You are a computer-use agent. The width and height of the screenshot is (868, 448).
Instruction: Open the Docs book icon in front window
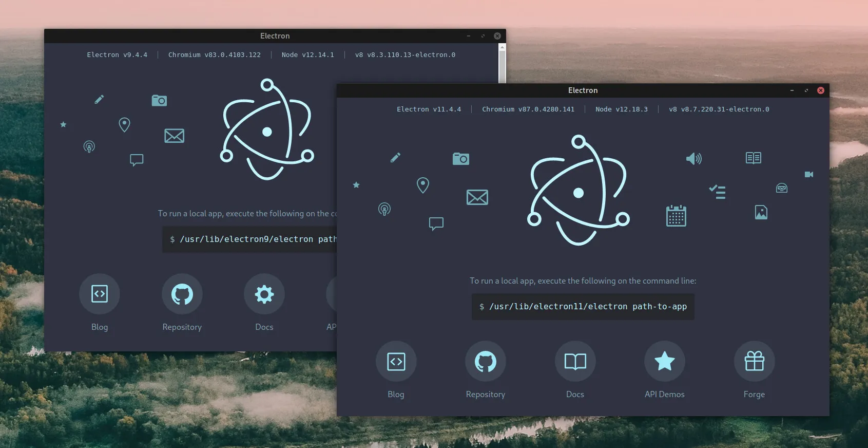[575, 361]
